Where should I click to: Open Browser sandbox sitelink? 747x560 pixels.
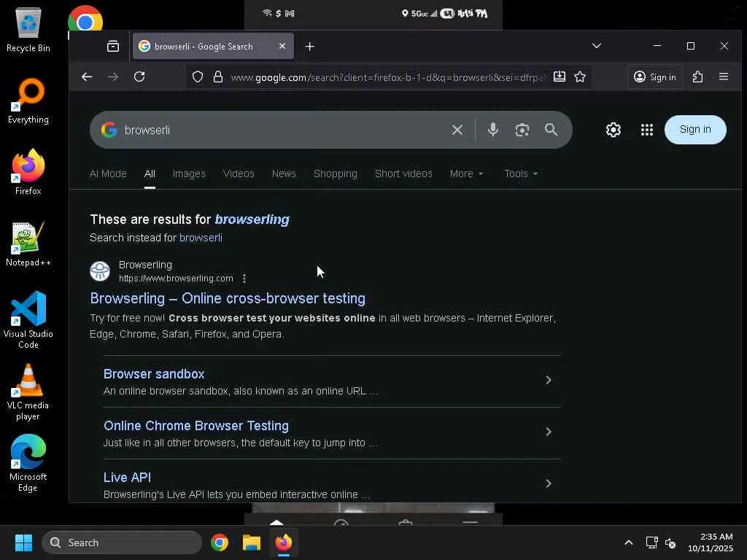click(154, 374)
